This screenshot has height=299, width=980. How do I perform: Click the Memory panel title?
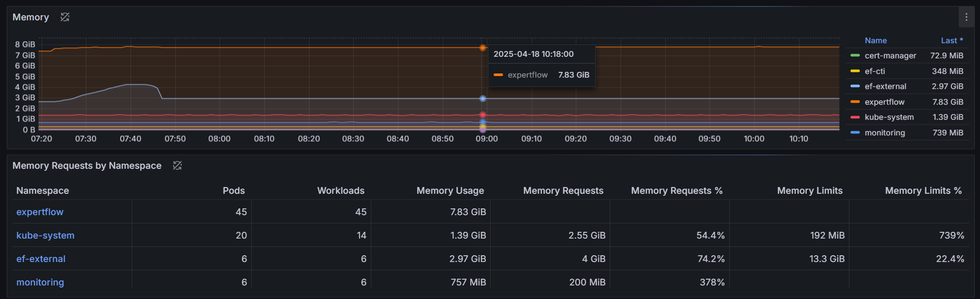31,17
